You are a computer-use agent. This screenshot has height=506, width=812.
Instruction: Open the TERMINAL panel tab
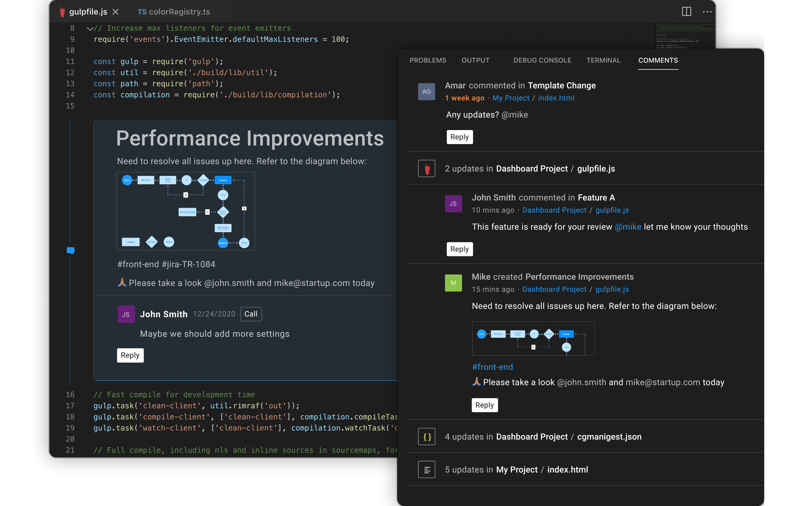(603, 60)
